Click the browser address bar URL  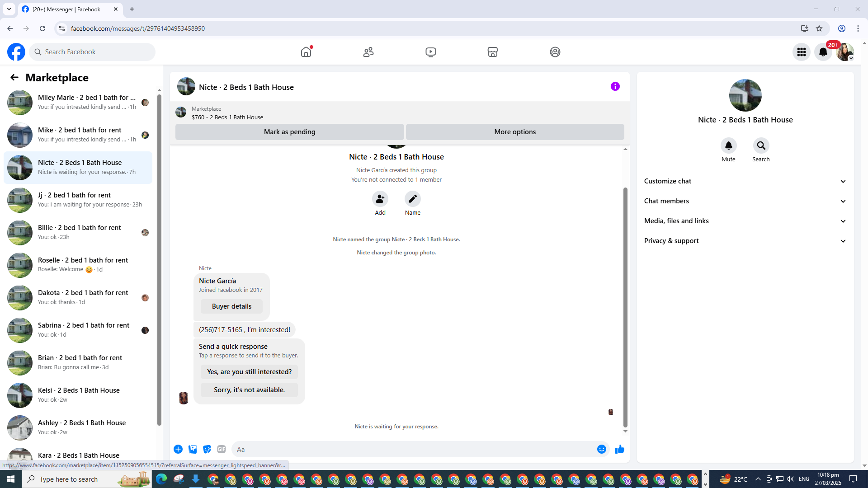pos(138,28)
